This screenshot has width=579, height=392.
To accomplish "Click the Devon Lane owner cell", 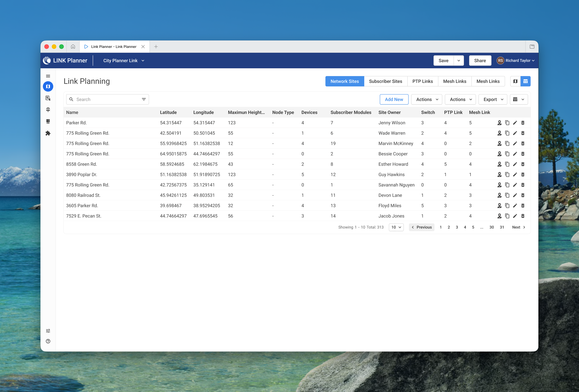I will click(x=390, y=195).
